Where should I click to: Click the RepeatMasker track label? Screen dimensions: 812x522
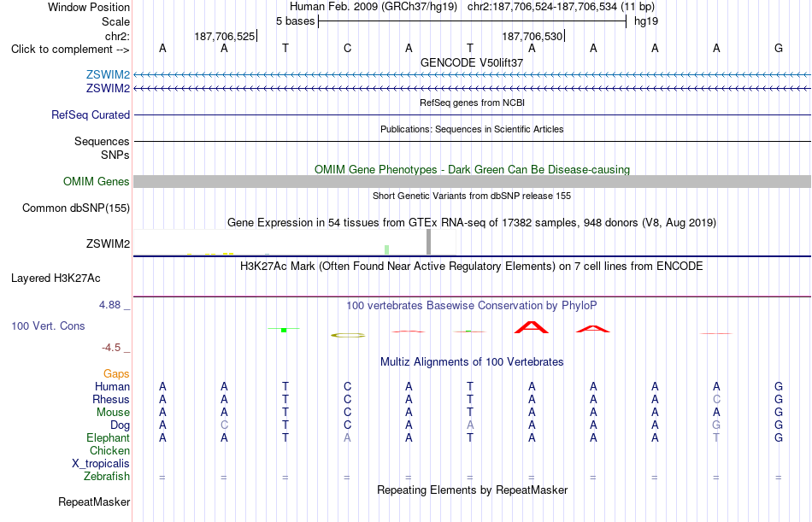pos(94,501)
